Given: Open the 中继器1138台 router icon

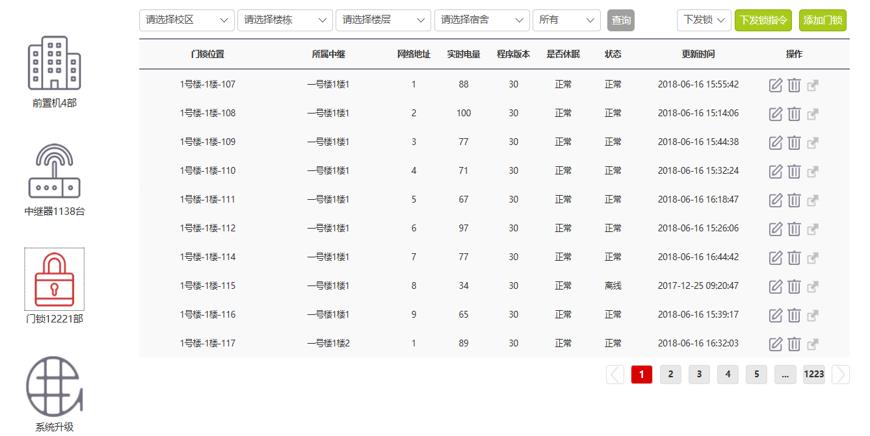Looking at the screenshot, I should (54, 171).
